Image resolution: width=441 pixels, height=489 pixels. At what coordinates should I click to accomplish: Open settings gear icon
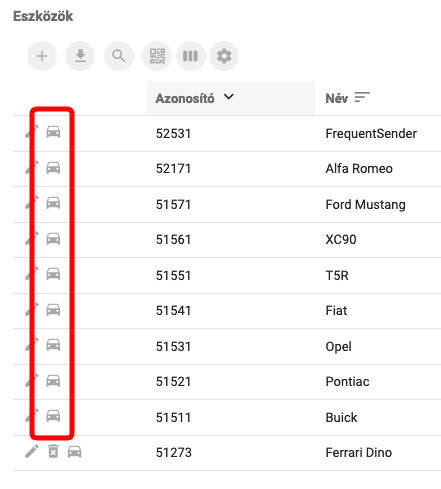tap(224, 56)
